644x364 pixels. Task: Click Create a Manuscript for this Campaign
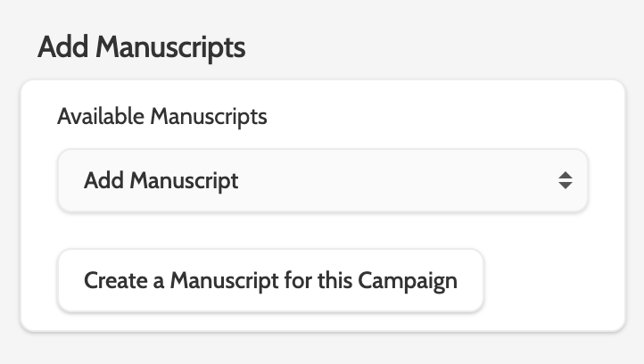point(270,280)
